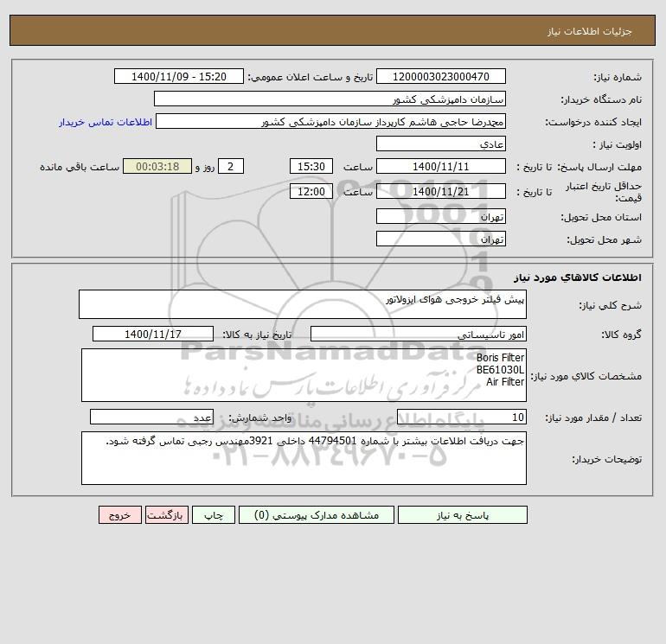This screenshot has width=666, height=644.
Task: Click the request creator name field
Action: (x=330, y=121)
